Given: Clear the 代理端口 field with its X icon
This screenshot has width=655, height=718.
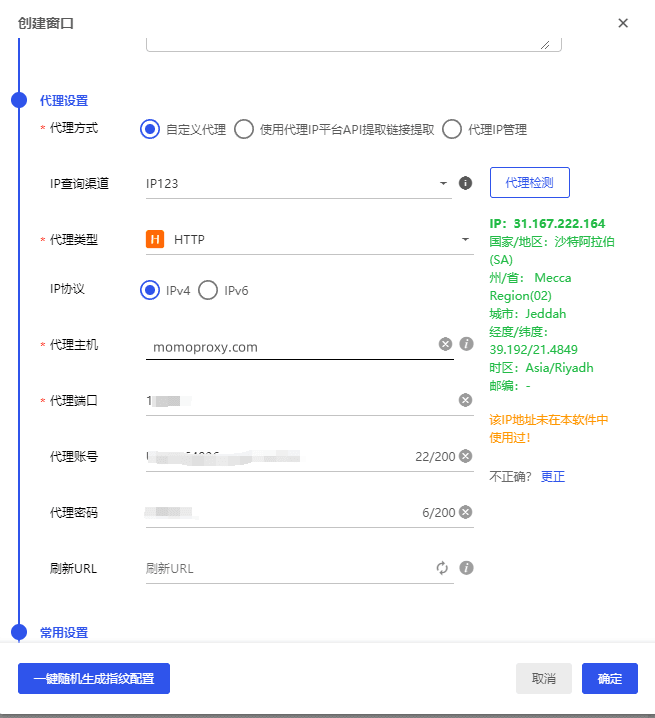Looking at the screenshot, I should pyautogui.click(x=465, y=400).
